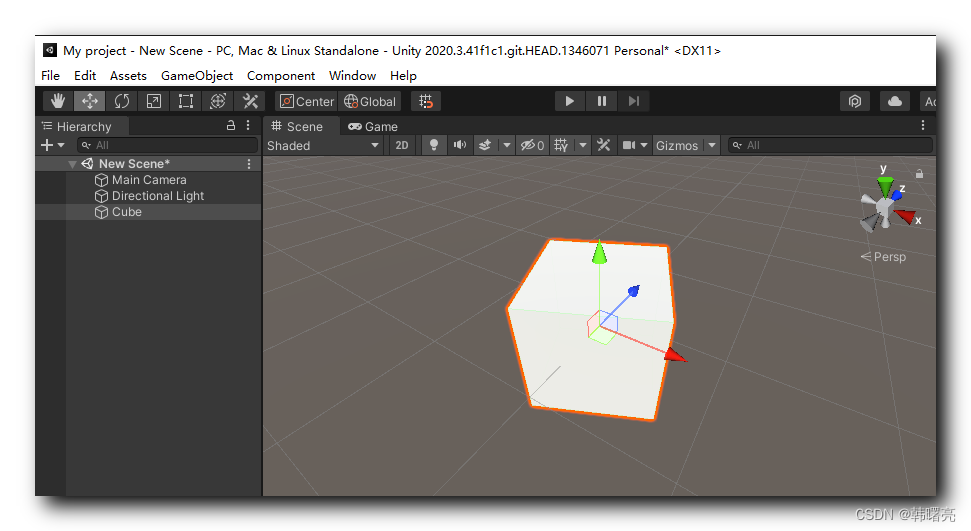This screenshot has height=531, width=971.
Task: Select the Hand tool
Action: click(x=58, y=101)
